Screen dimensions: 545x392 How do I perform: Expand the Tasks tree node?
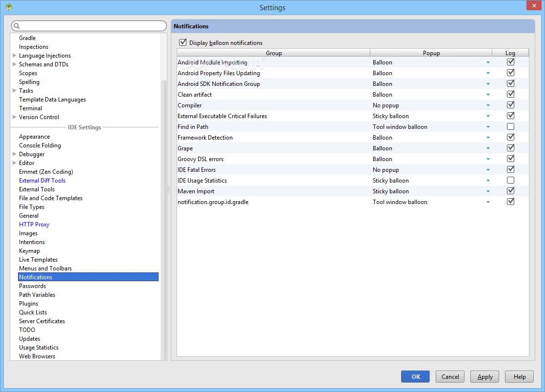click(14, 90)
